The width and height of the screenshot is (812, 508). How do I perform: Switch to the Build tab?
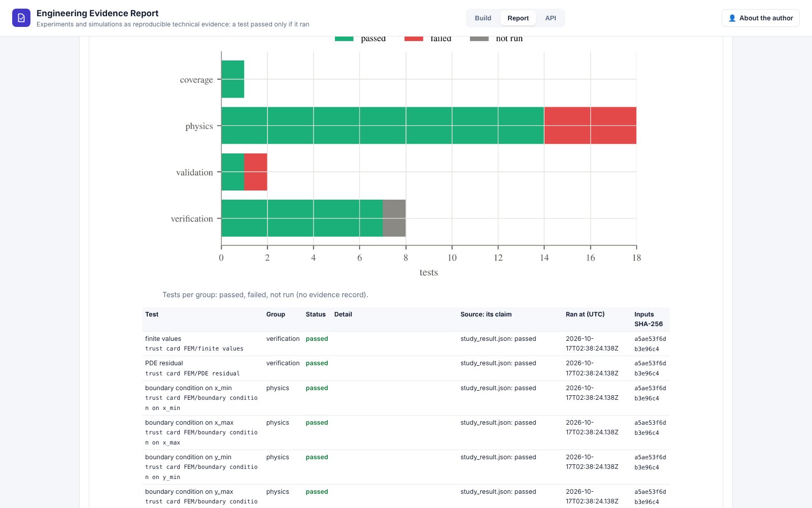(x=483, y=18)
